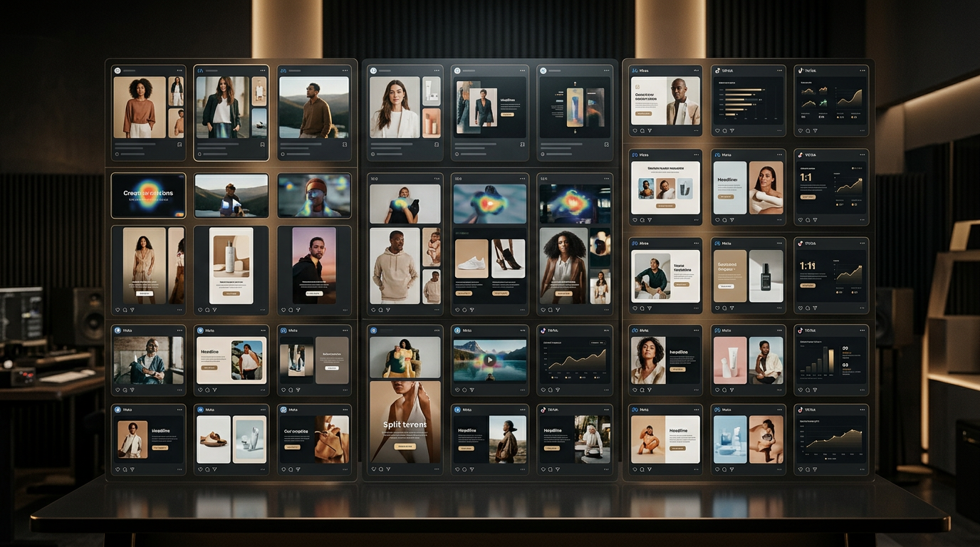
Task: Open the 'Creative' heatmap thumbnail
Action: (x=148, y=194)
